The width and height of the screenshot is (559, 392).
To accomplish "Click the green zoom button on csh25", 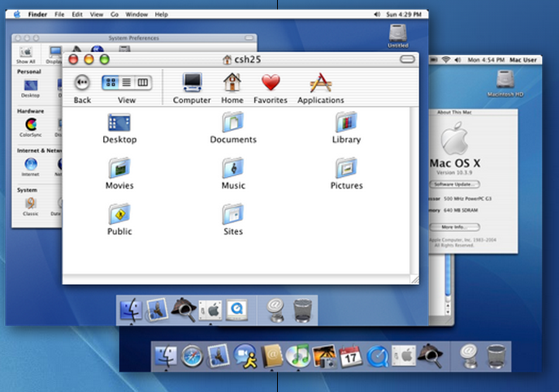I will (x=105, y=59).
